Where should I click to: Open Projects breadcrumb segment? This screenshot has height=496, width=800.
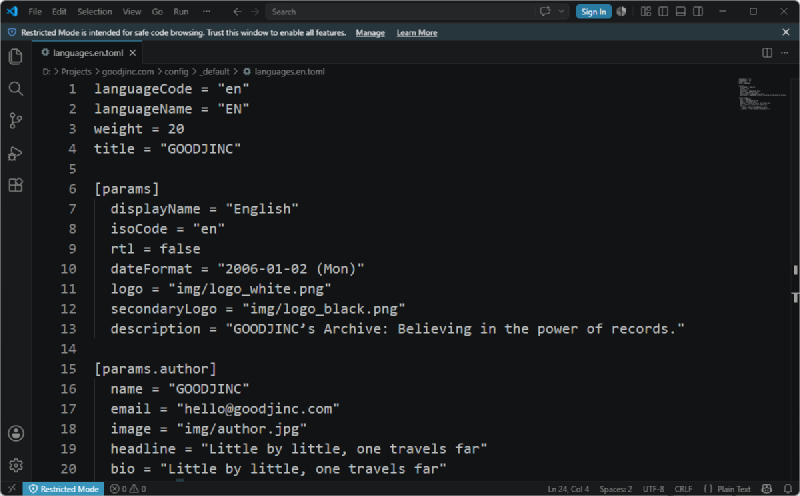pyautogui.click(x=76, y=71)
